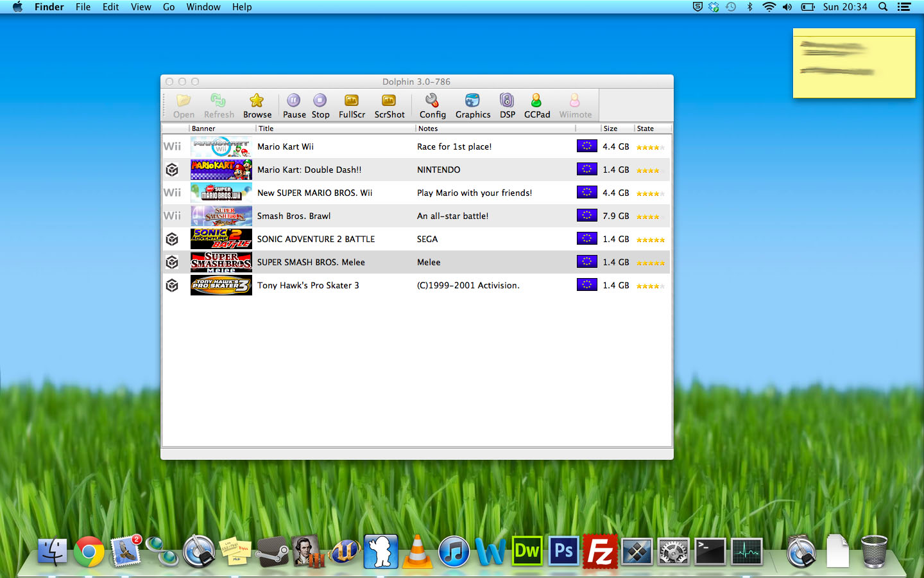Click the Sonic Adventure 2 Battle banner image
Viewport: 924px width, 578px height.
[221, 239]
